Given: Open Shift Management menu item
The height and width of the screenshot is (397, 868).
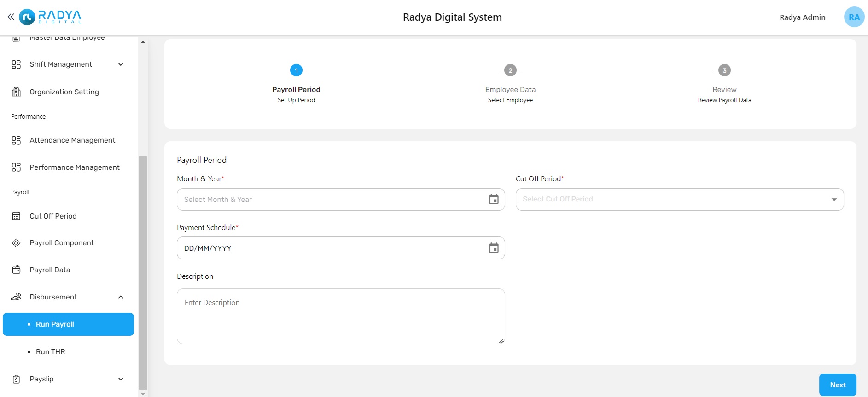Looking at the screenshot, I should 68,64.
